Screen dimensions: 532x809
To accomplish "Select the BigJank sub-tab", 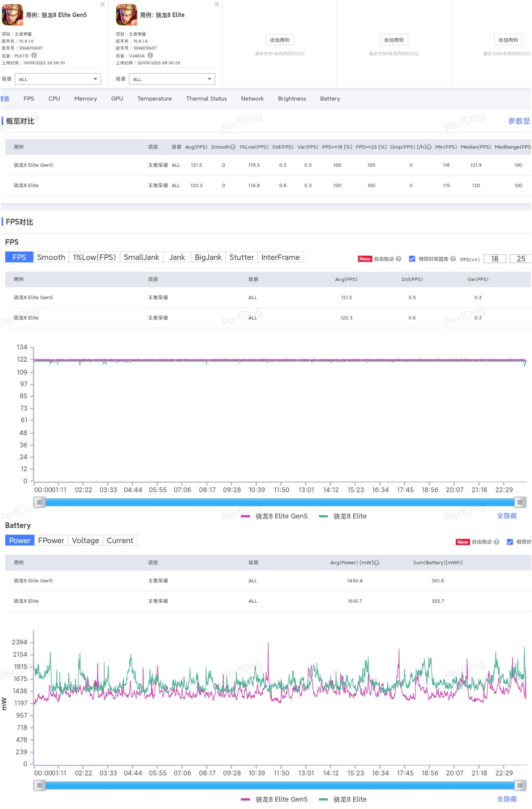I will pyautogui.click(x=208, y=257).
